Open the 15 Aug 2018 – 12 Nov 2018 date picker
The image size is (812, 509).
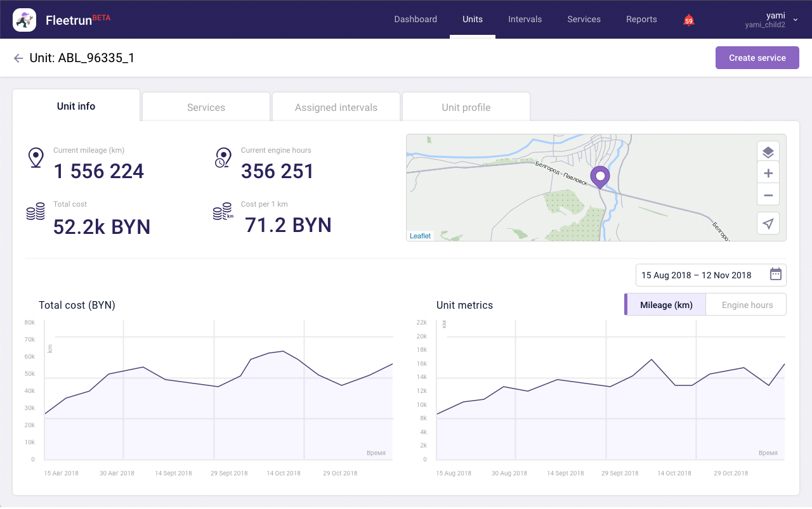coord(697,275)
